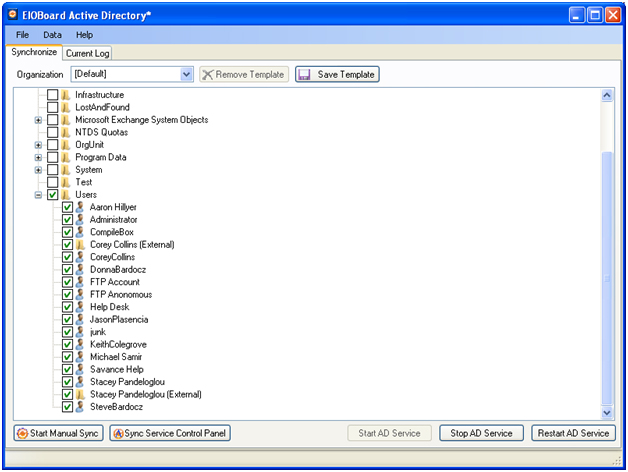
Task: Select the Savance Help user label
Action: (x=117, y=369)
